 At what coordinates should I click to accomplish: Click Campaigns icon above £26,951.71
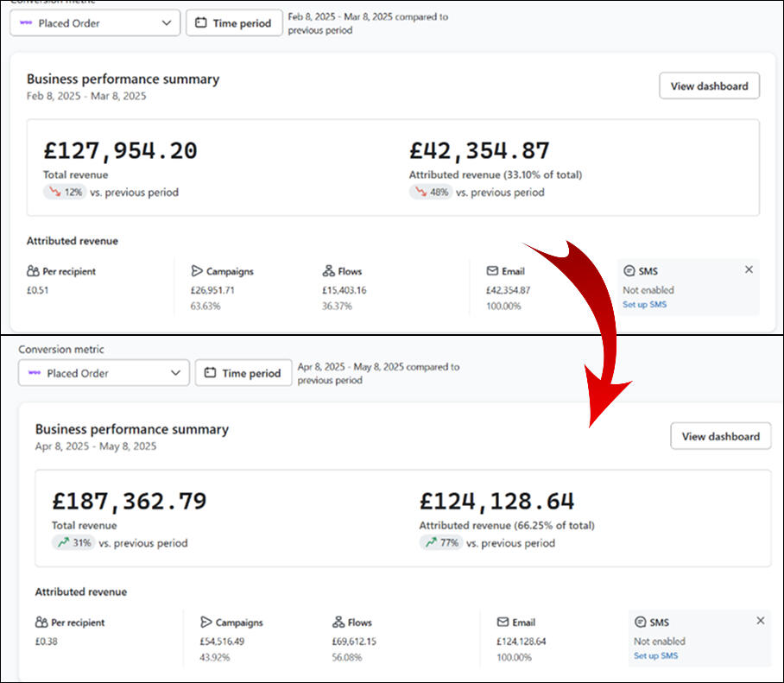[197, 271]
